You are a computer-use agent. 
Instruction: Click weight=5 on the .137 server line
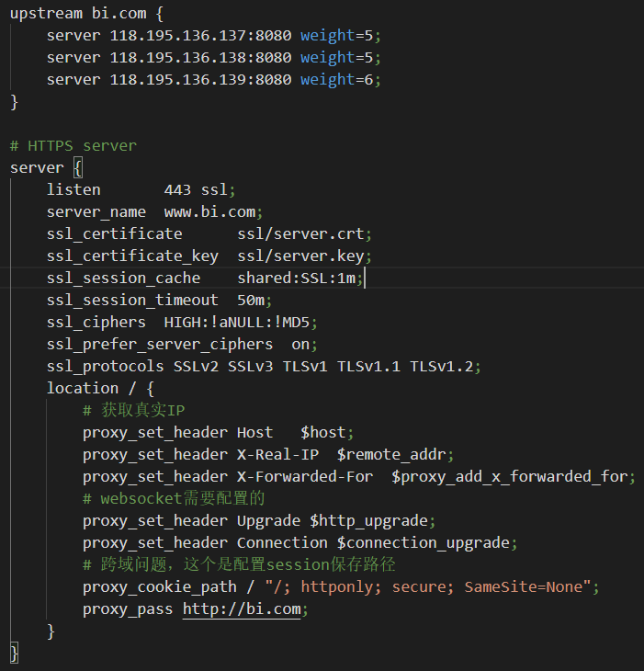tap(336, 36)
